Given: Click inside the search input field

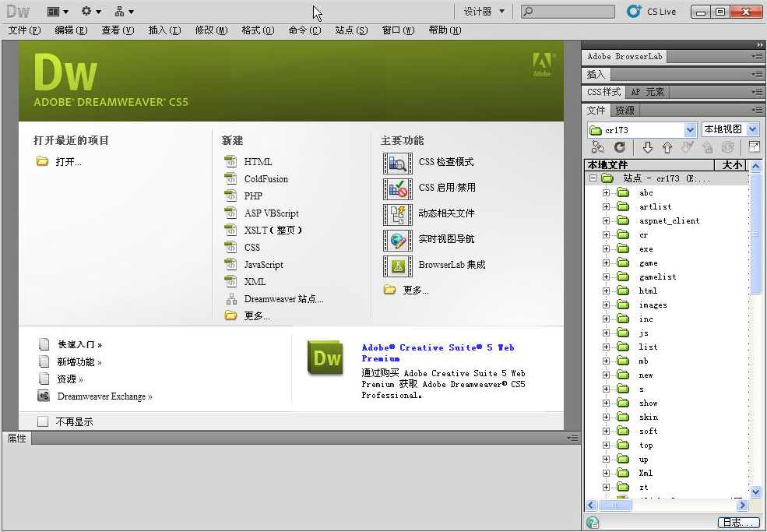Looking at the screenshot, I should click(x=567, y=11).
